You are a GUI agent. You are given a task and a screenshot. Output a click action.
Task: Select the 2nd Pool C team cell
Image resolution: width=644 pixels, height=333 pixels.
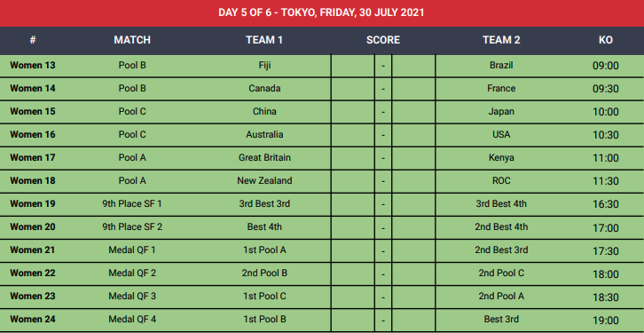501,273
